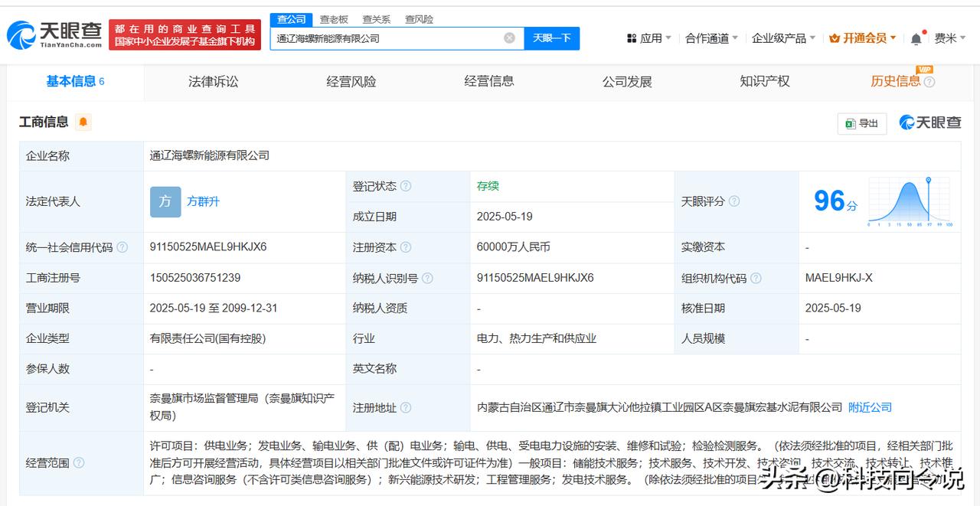This screenshot has height=506, width=980.
Task: Click establishment date value in 成立日期 row
Action: coord(505,217)
